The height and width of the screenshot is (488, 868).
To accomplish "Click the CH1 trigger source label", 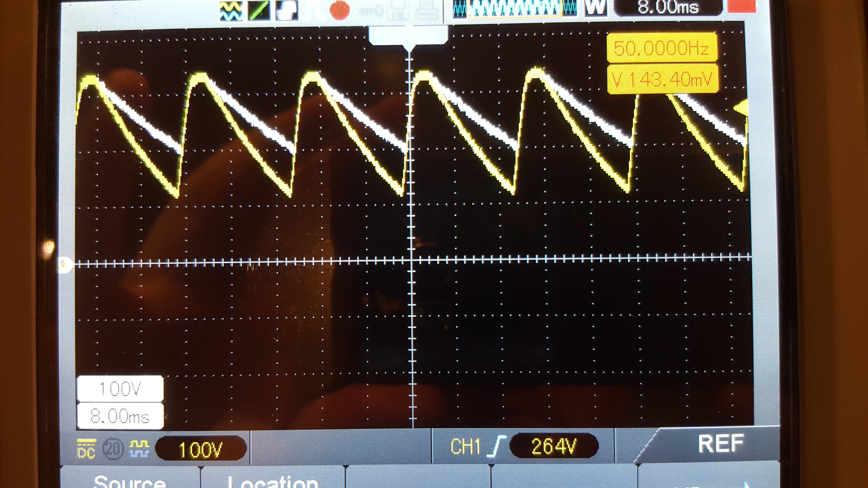I will pyautogui.click(x=465, y=447).
